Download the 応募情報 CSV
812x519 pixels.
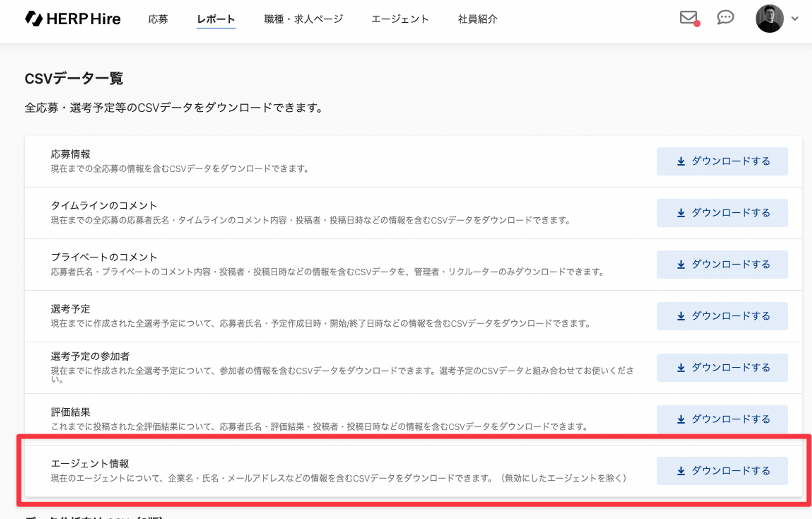click(722, 161)
